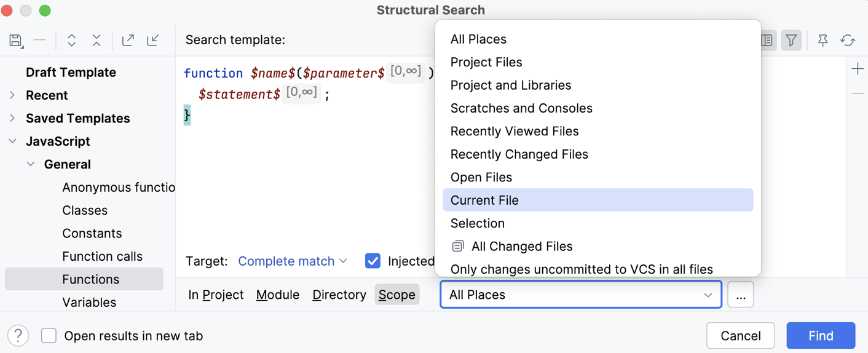Select the Classes template in the tree
Viewport: 868px width, 353px height.
(x=85, y=210)
